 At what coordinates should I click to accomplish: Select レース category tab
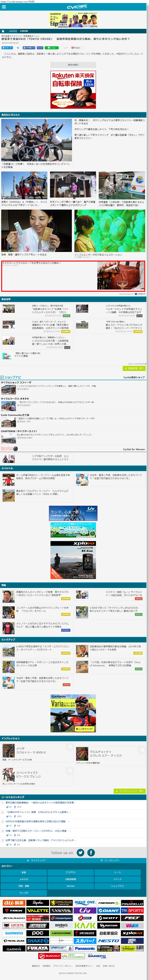[x=117, y=873]
